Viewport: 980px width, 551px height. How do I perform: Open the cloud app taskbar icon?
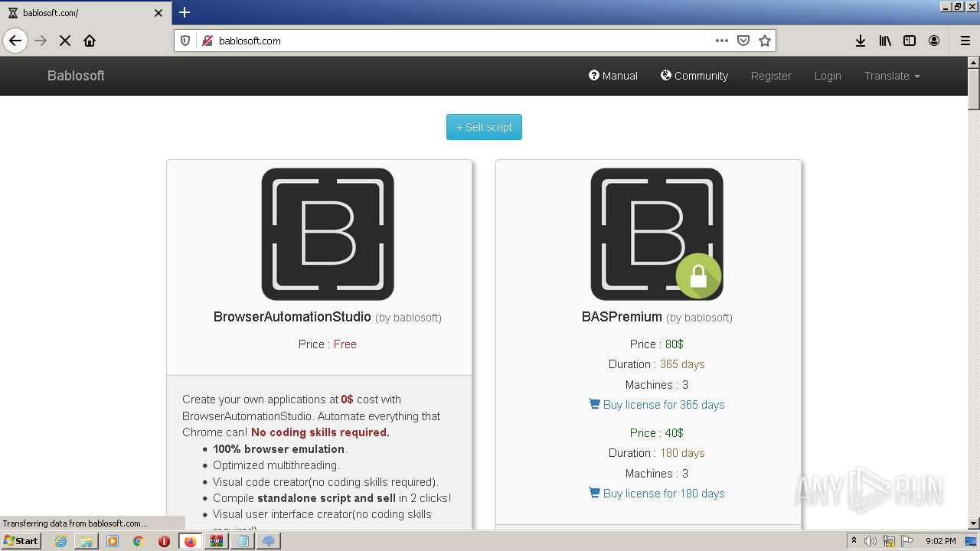269,541
